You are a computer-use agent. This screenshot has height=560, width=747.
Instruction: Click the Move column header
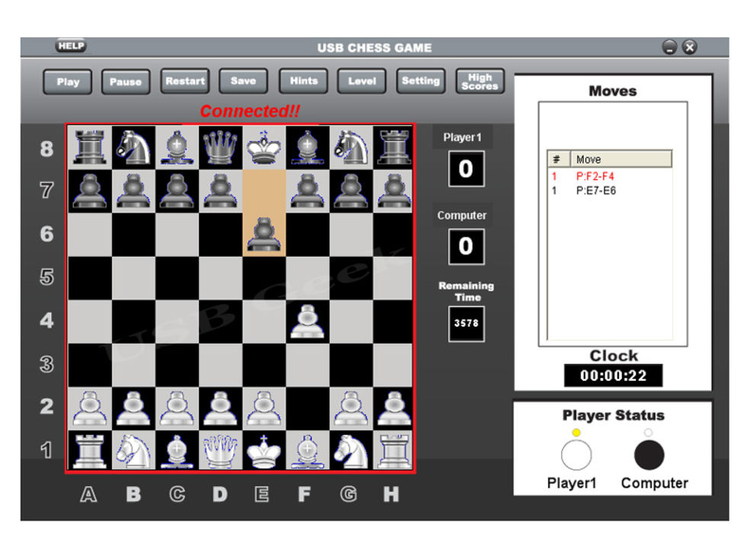pos(621,159)
